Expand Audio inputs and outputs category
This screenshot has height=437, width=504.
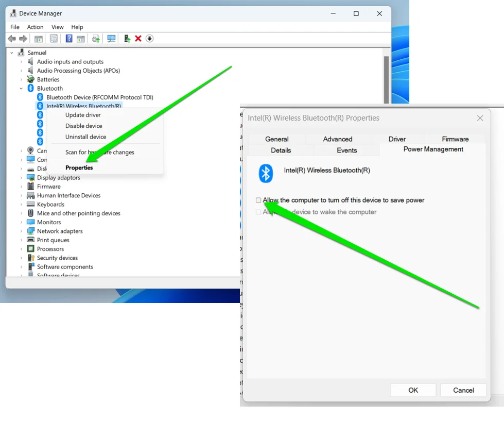click(21, 61)
